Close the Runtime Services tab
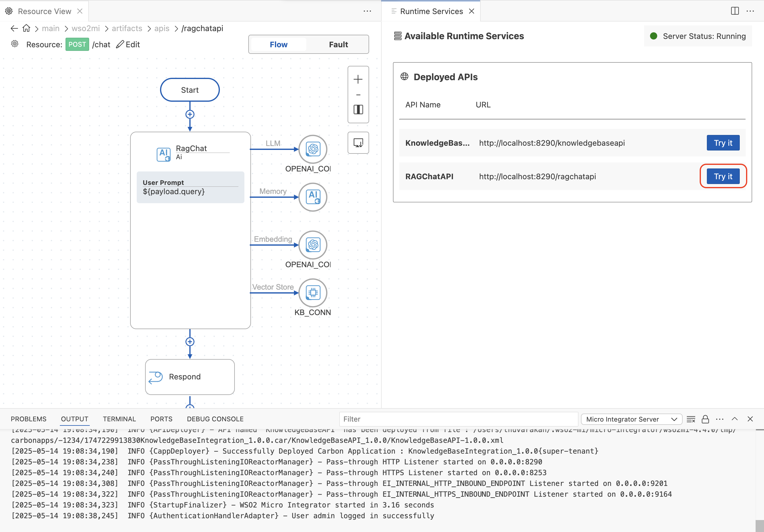This screenshot has width=764, height=532. (x=471, y=11)
